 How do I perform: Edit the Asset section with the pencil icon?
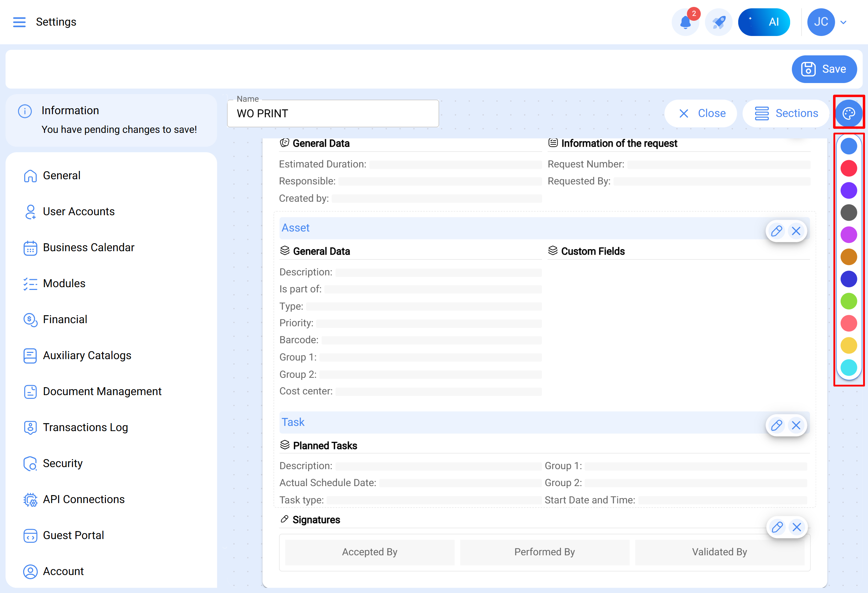tap(777, 231)
